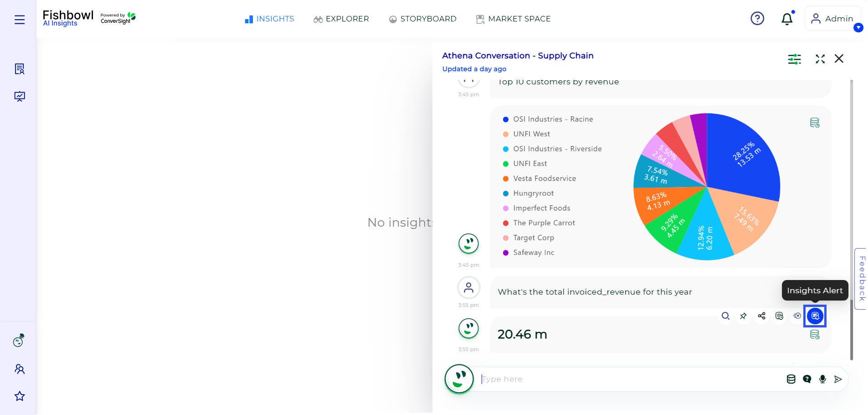Switch to the Explorer tab
868x415 pixels.
point(341,19)
